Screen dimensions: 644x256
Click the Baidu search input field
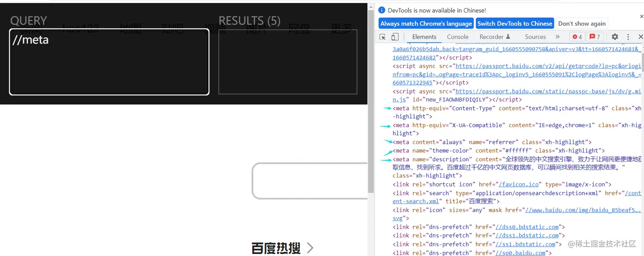click(x=310, y=181)
